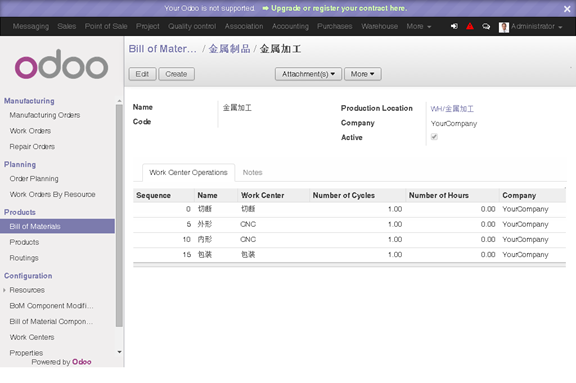This screenshot has width=576, height=383.
Task: Open the Project menu
Action: (148, 26)
